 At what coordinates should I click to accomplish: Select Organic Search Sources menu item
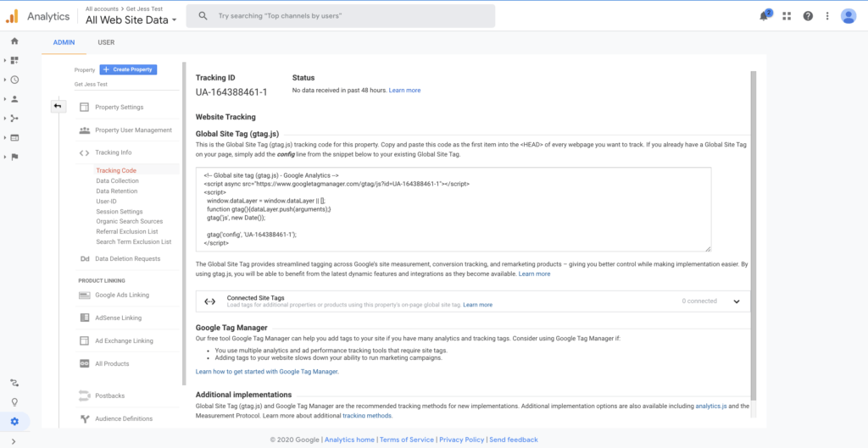130,221
